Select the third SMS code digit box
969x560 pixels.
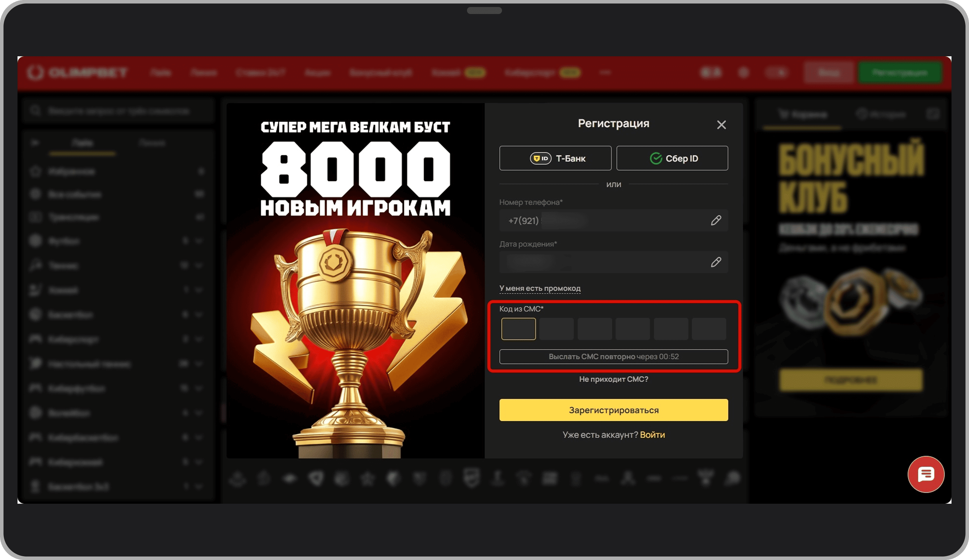pyautogui.click(x=595, y=329)
